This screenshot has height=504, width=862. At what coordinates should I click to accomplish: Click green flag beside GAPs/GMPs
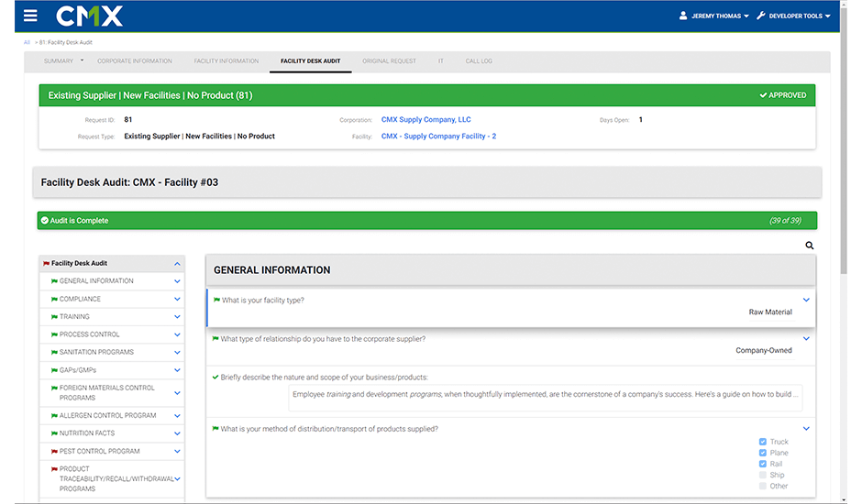(54, 370)
